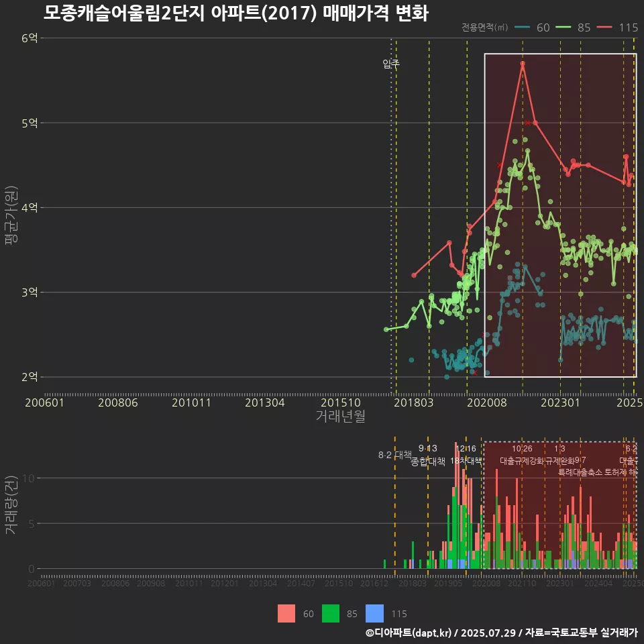The width and height of the screenshot is (644, 644).
Task: Click the 2억 y-axis label
Action: 30,377
